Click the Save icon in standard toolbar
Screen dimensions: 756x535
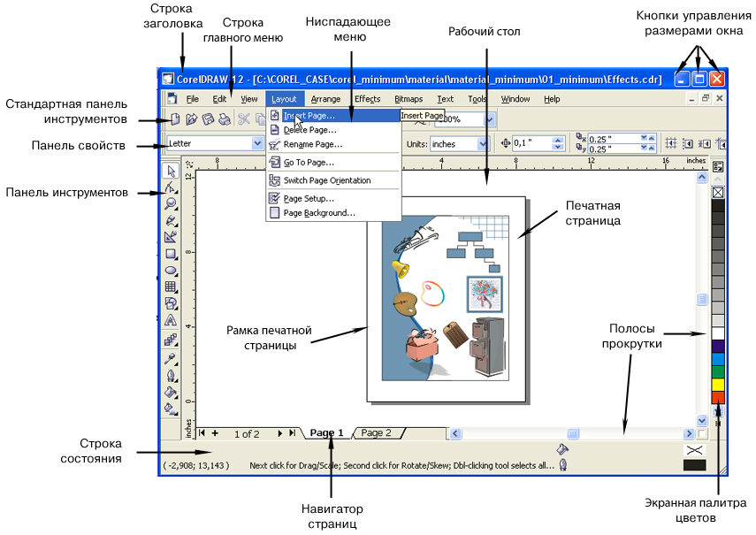[x=208, y=118]
